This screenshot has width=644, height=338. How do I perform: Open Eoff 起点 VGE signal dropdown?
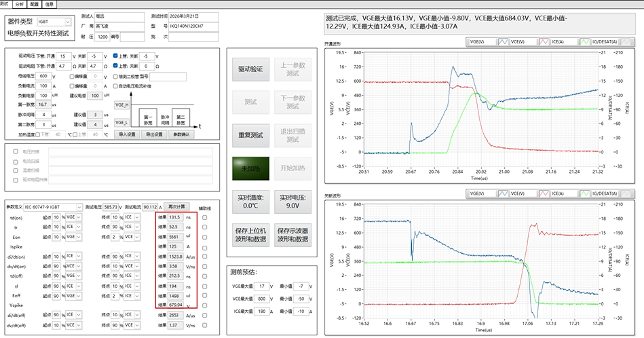74,296
